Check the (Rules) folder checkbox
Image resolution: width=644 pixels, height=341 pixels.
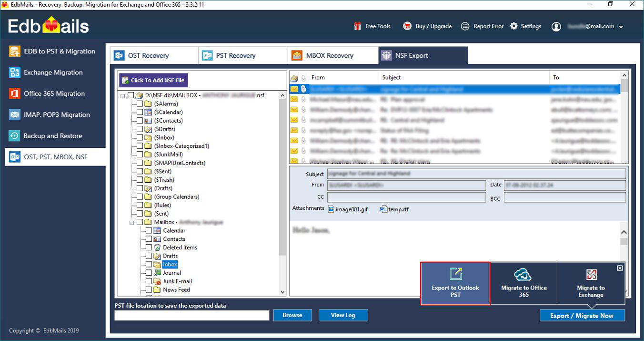(x=140, y=205)
